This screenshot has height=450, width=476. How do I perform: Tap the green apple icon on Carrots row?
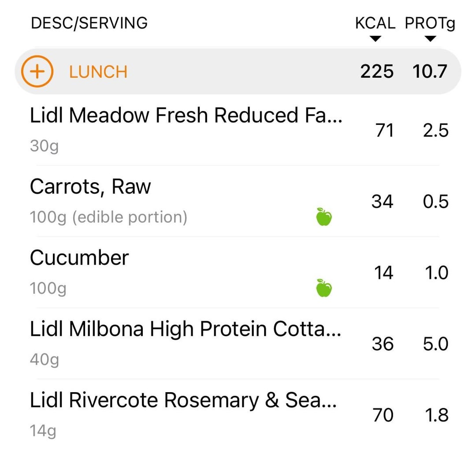[x=324, y=217]
